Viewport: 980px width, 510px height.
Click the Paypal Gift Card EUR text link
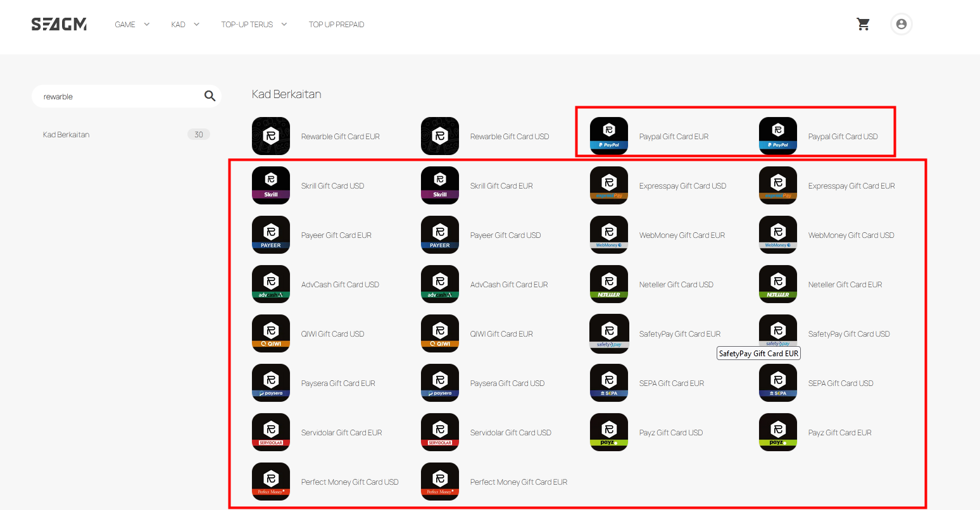pos(674,137)
